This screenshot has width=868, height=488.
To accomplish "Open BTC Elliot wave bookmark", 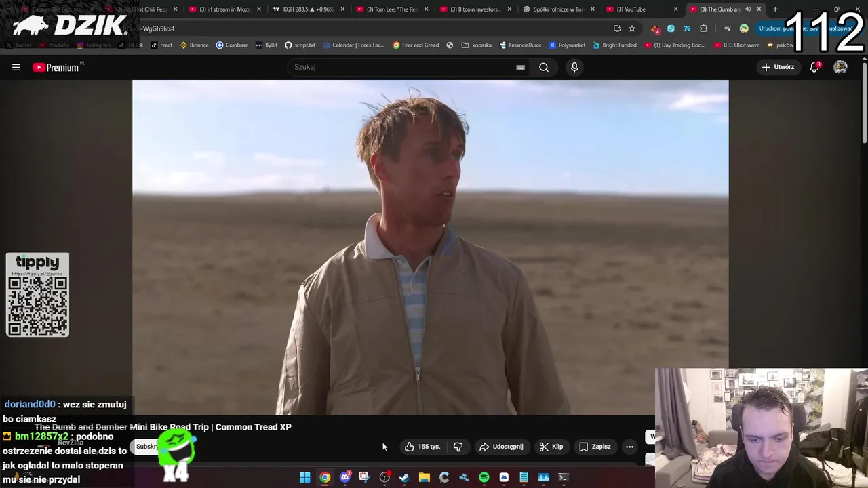I will coord(736,45).
